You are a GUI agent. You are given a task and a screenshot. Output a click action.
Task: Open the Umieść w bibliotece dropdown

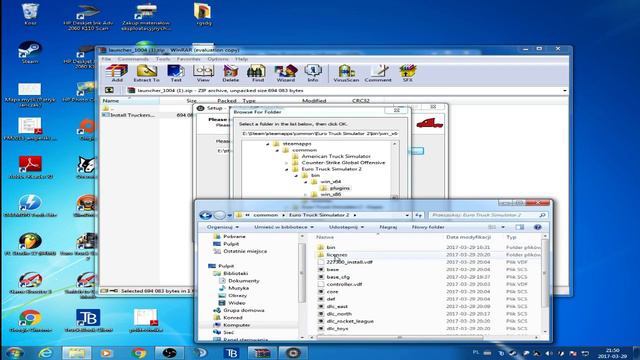pos(284,227)
